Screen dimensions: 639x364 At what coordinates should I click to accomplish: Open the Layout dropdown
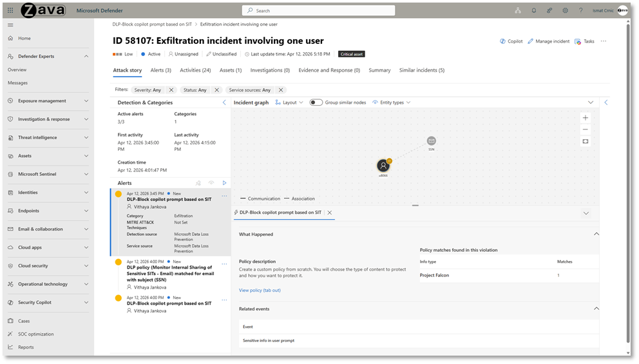point(289,102)
